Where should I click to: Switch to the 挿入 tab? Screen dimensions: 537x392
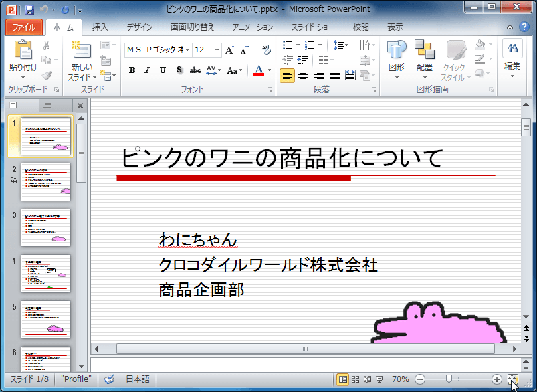[100, 27]
